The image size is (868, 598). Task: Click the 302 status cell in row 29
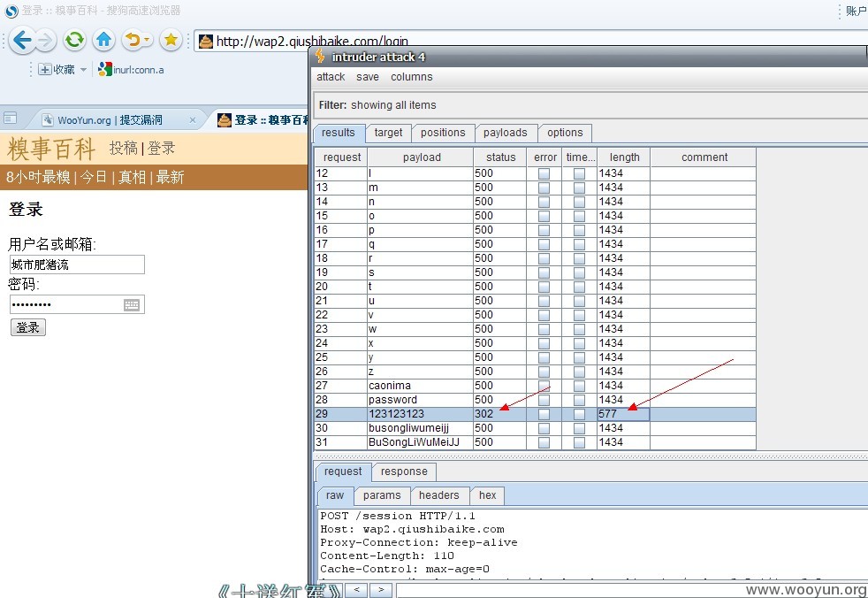tap(500, 414)
